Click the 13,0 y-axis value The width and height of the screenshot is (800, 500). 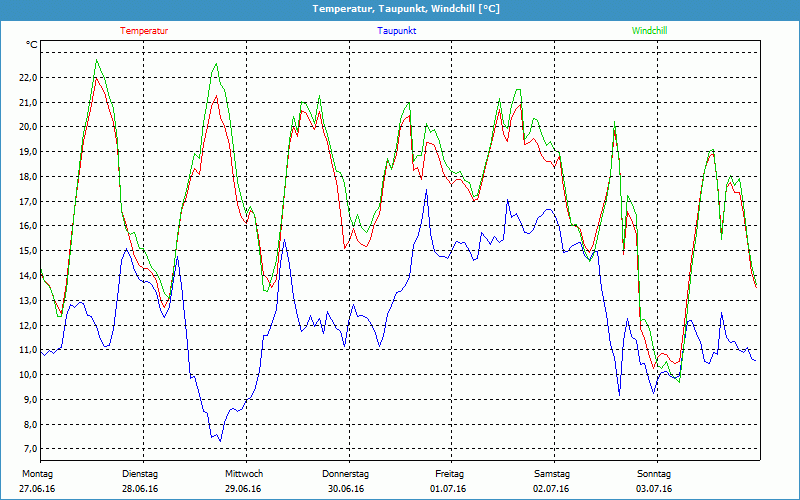[28, 301]
